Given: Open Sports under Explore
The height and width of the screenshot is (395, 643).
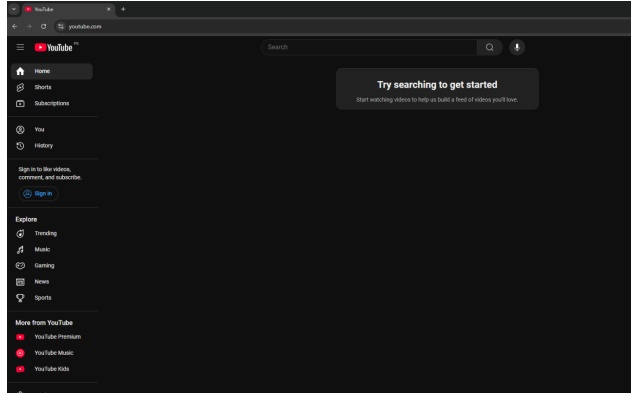Looking at the screenshot, I should point(52,298).
